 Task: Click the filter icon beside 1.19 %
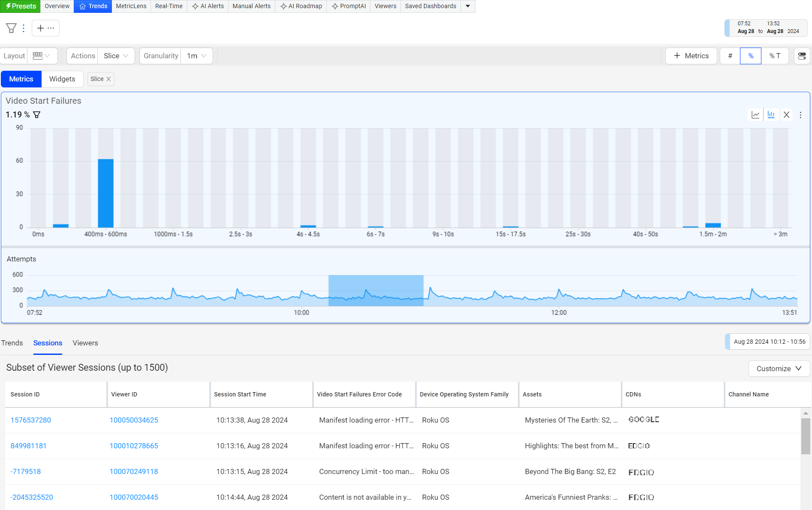tap(37, 115)
